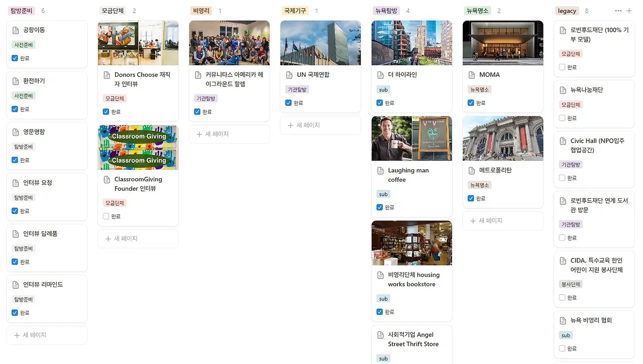Click 새 페이지 in the 국제기구 column
Image resolution: width=643 pixels, height=364 pixels.
[320, 125]
